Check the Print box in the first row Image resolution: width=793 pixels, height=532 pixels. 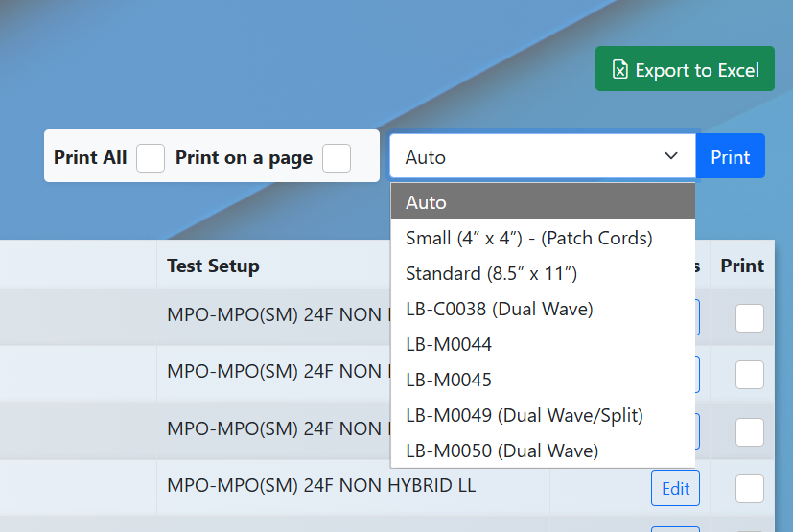click(750, 318)
